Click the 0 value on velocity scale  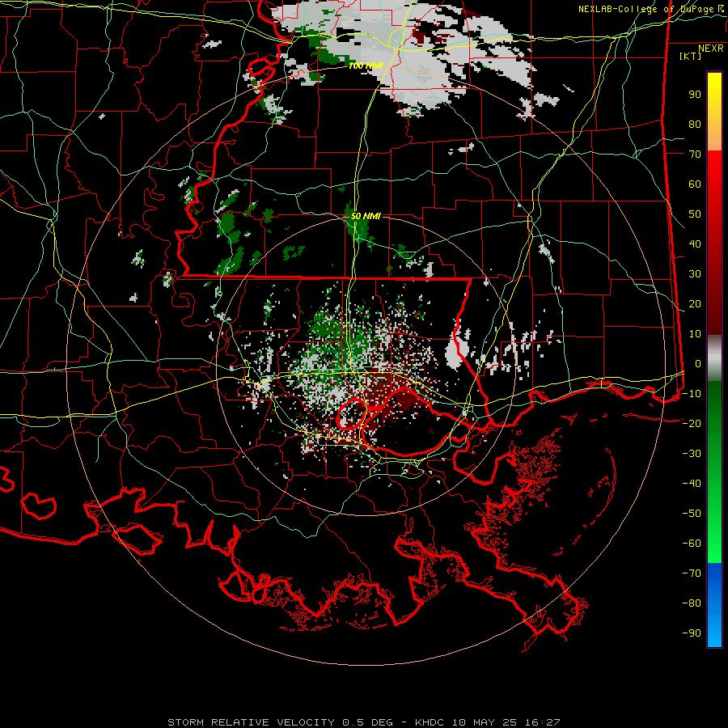coord(698,364)
